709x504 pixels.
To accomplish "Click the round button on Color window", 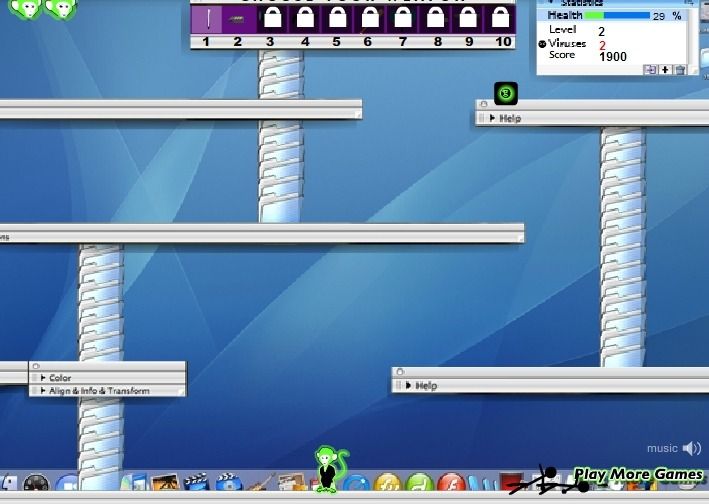I will pos(36,366).
